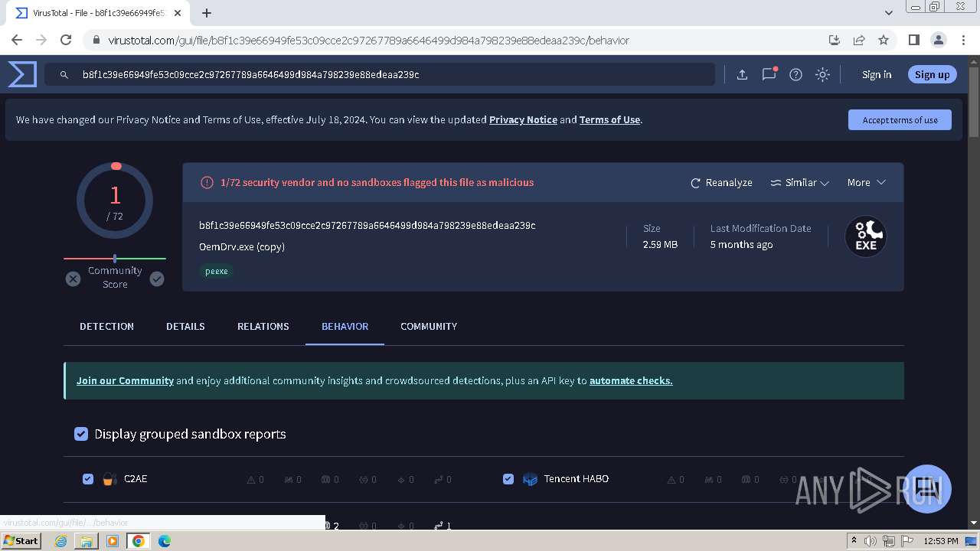Select the BEHAVIOR tab
Image resolution: width=980 pixels, height=551 pixels.
click(x=345, y=326)
